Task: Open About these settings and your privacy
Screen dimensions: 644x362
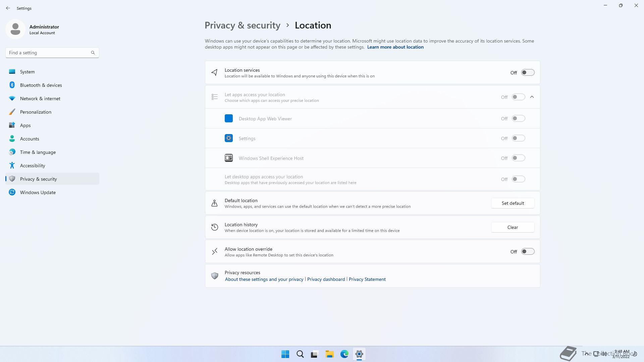Action: 264,279
